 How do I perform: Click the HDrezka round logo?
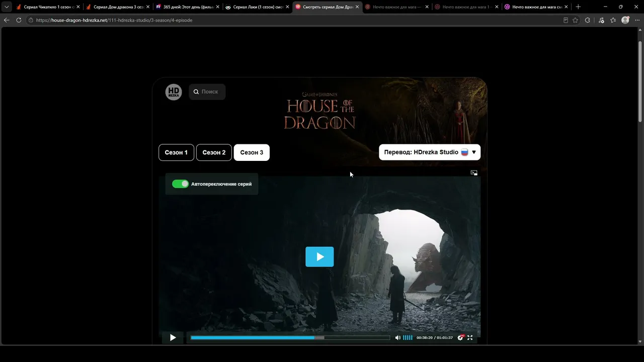pos(174,92)
